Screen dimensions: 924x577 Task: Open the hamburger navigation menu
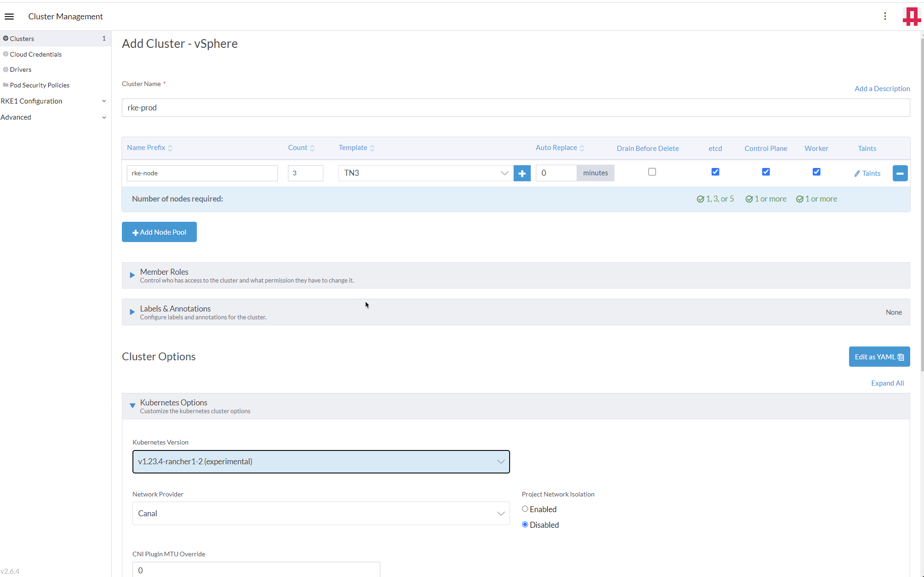pos(9,17)
